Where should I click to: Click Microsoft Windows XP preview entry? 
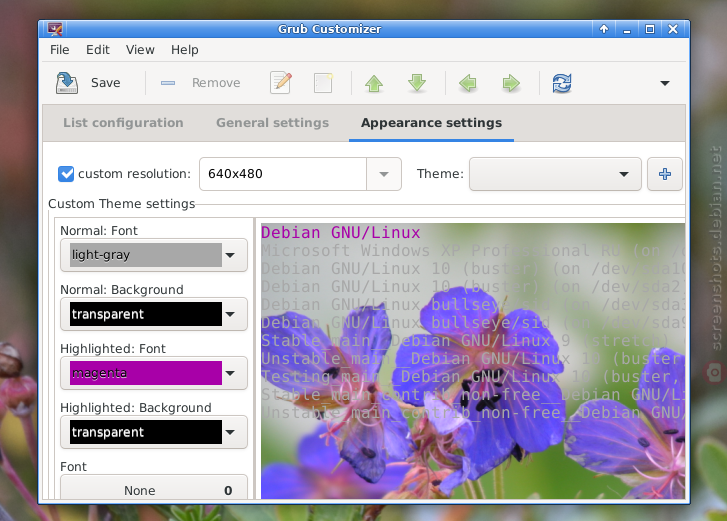click(x=473, y=250)
